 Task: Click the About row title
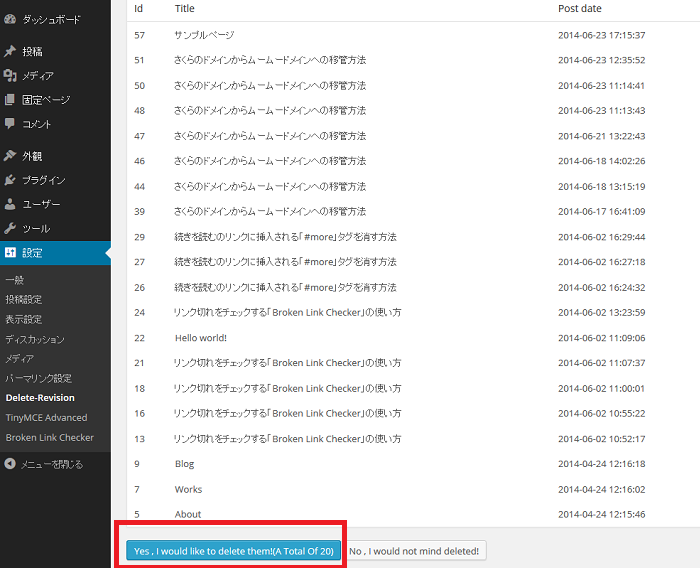pyautogui.click(x=188, y=514)
